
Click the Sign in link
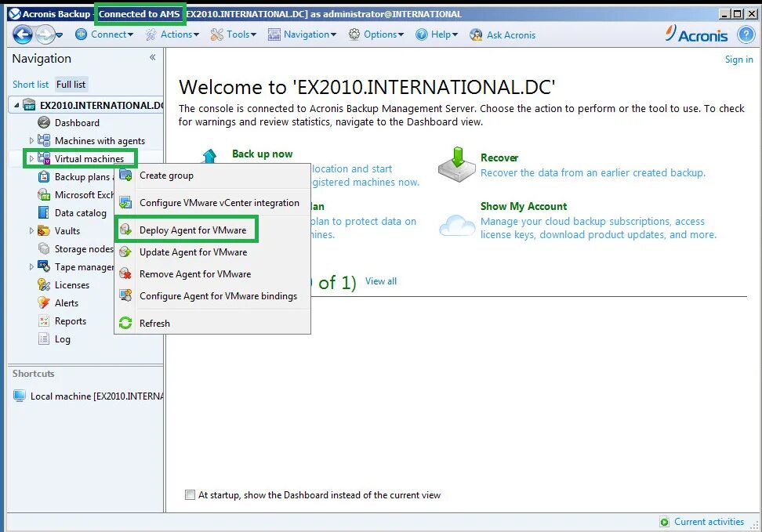(738, 59)
